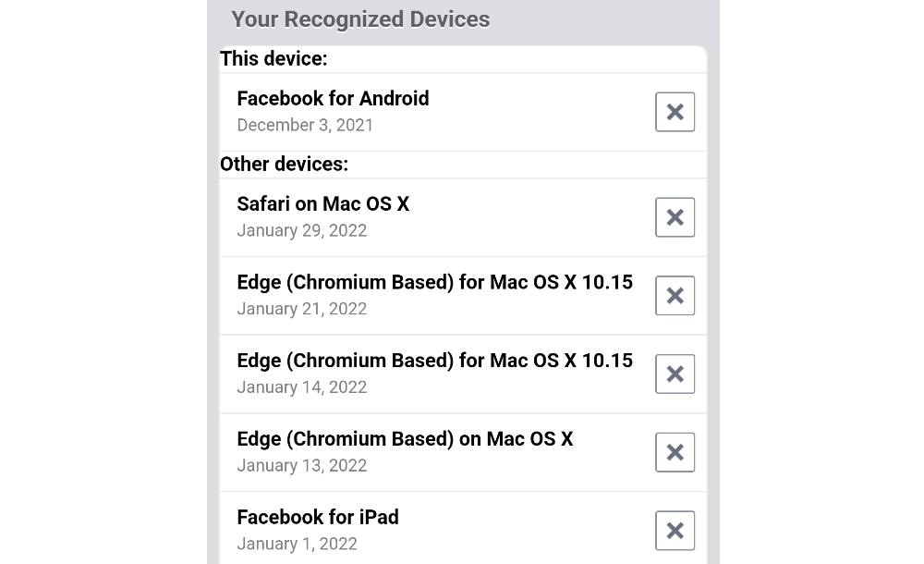Remove the Safari on Mac OS X device

coord(675,217)
